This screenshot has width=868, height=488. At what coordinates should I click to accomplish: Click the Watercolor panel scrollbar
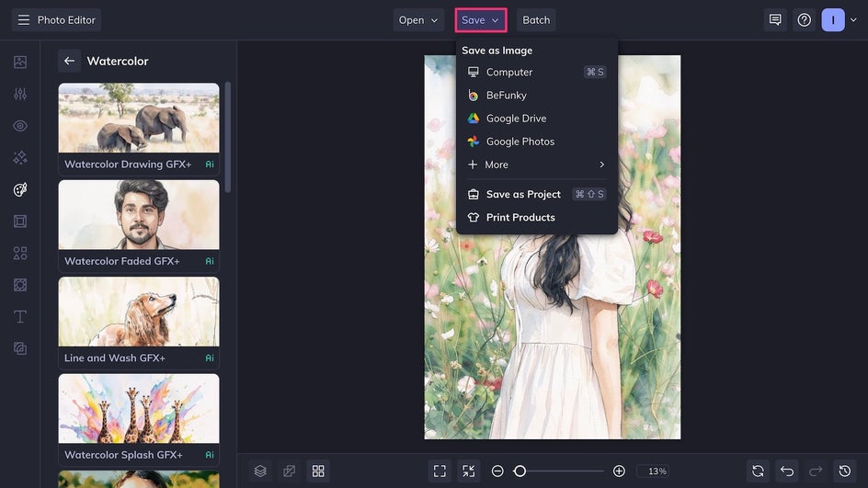[x=227, y=137]
